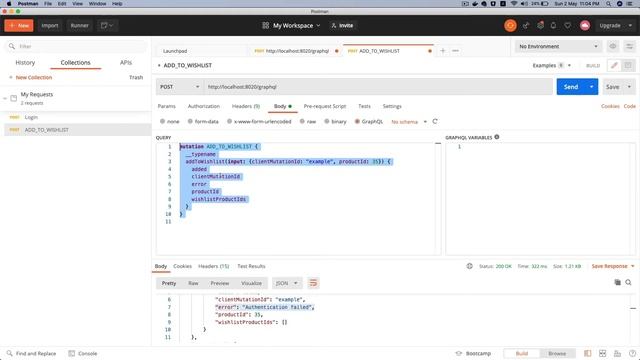Click the info icon next to GraphQL Variables
The width and height of the screenshot is (640, 360).
coord(497,137)
